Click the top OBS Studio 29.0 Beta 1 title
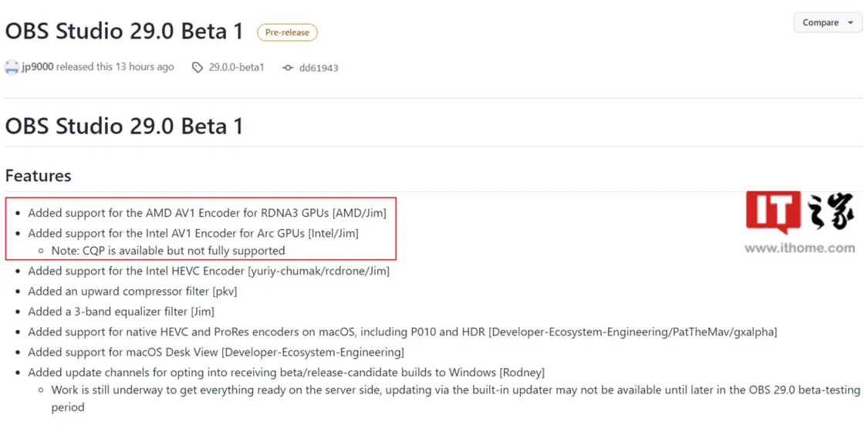This screenshot has width=868, height=432. tap(124, 32)
